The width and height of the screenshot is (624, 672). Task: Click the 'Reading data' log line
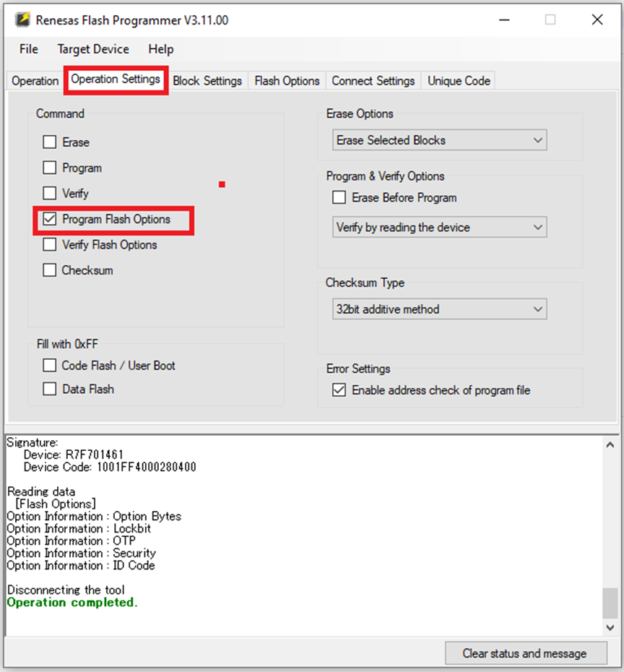41,491
